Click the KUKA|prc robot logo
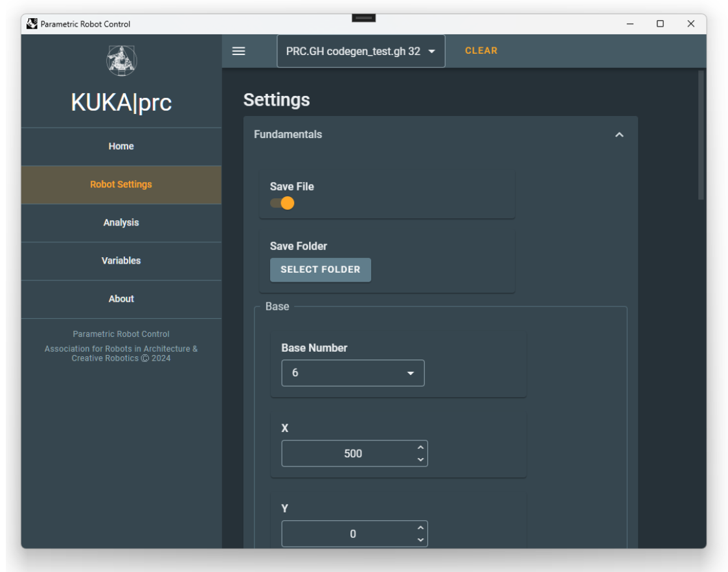 (x=121, y=61)
